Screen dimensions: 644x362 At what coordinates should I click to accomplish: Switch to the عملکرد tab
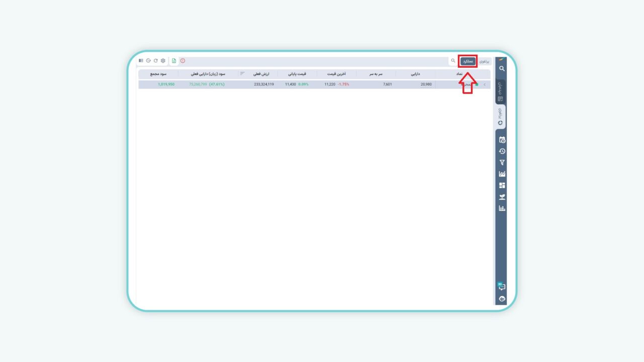pos(468,61)
